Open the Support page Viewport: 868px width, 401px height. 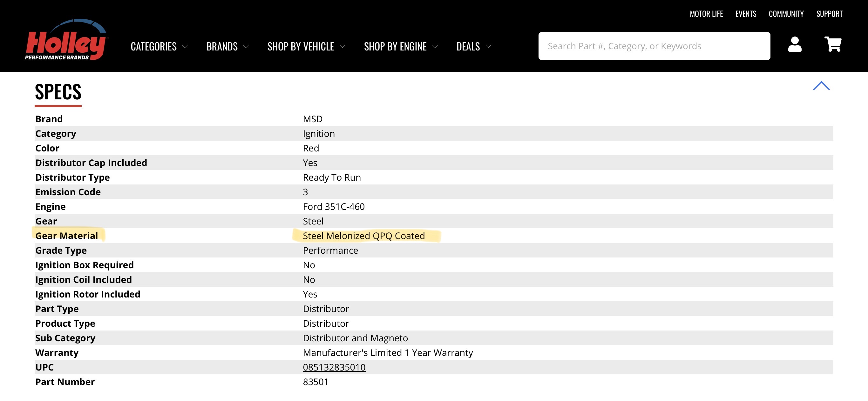tap(829, 14)
